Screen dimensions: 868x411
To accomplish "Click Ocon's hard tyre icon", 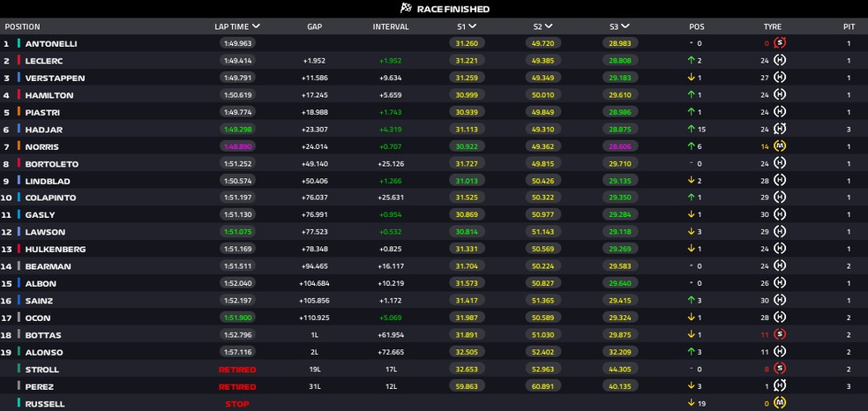I will [780, 318].
